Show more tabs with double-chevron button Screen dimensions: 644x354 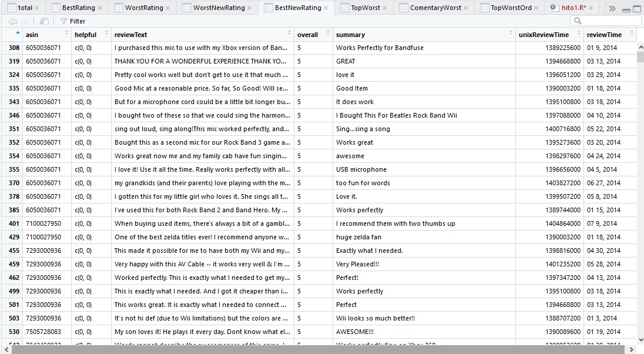(612, 8)
